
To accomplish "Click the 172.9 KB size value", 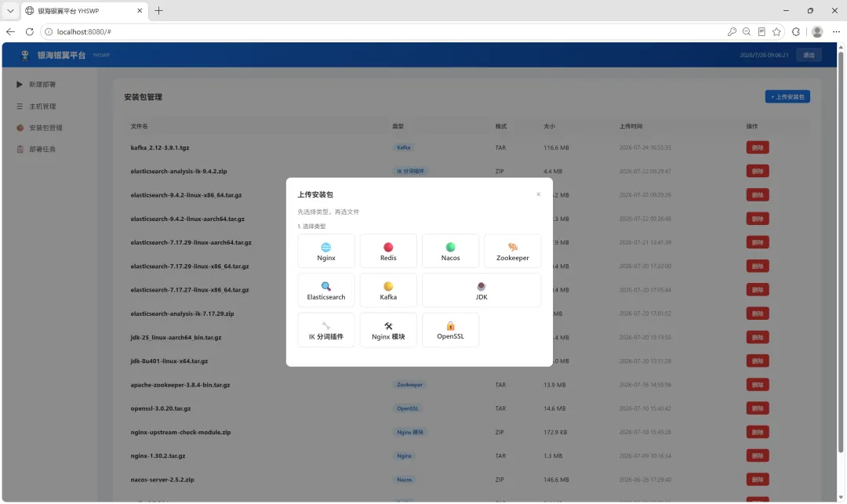I will [x=554, y=432].
